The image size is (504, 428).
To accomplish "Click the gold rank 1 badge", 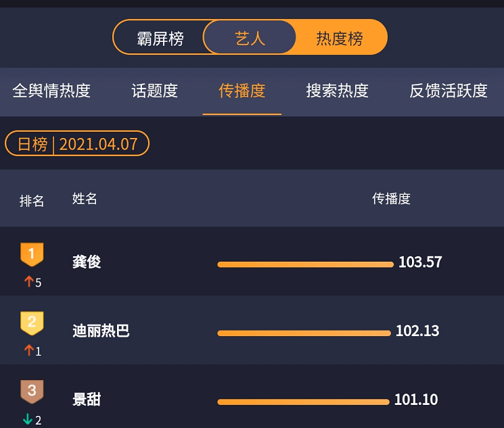I will coord(32,254).
